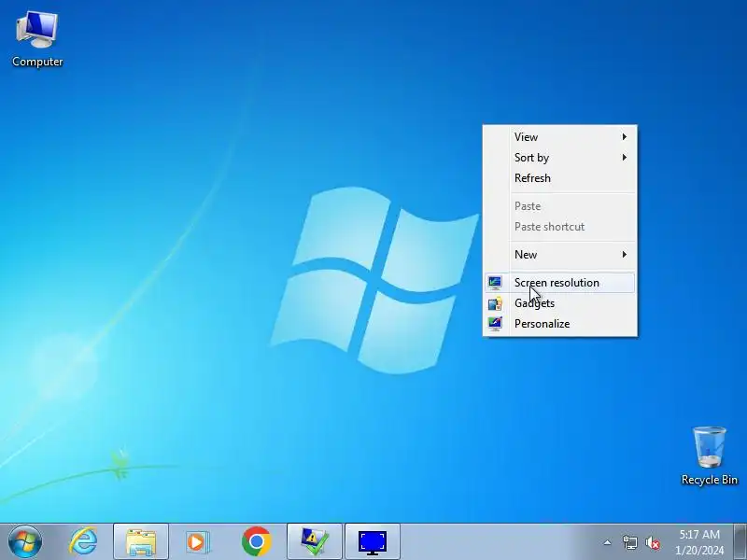Click the network tray icon
The width and height of the screenshot is (747, 560).
tap(629, 542)
